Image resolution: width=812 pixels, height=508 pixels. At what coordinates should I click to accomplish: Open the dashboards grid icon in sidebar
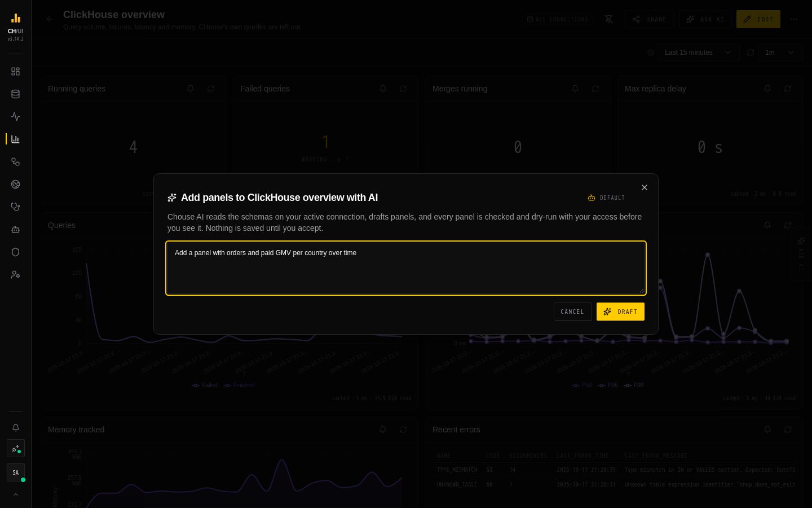[15, 72]
